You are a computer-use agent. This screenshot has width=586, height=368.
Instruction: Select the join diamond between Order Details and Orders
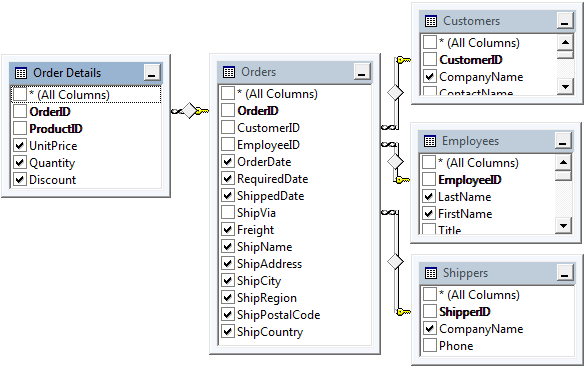point(189,111)
